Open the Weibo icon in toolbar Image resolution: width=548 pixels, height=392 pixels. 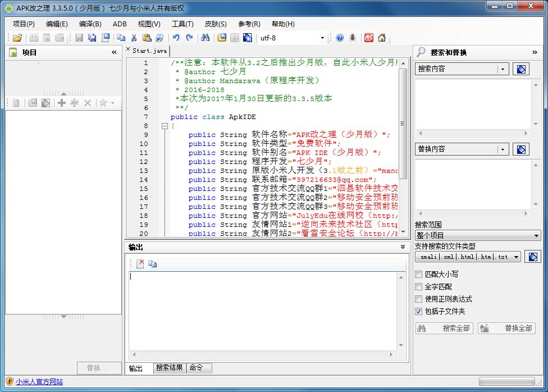pyautogui.click(x=369, y=38)
